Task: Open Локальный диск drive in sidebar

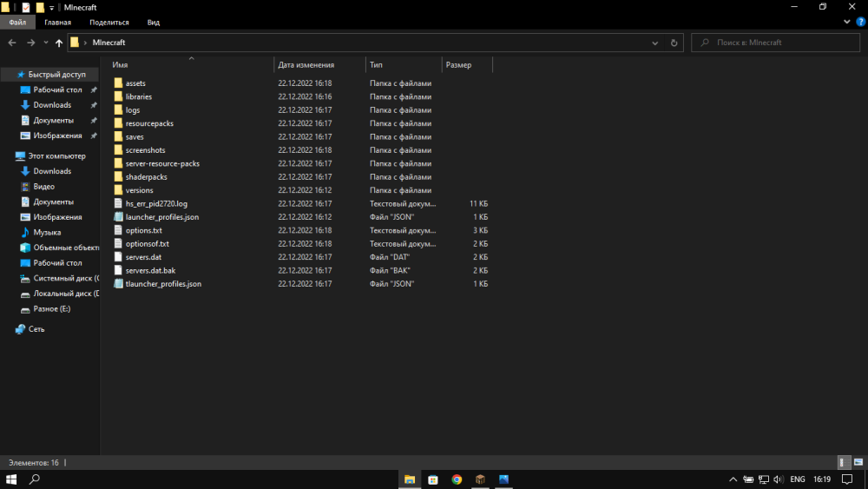Action: pyautogui.click(x=66, y=294)
